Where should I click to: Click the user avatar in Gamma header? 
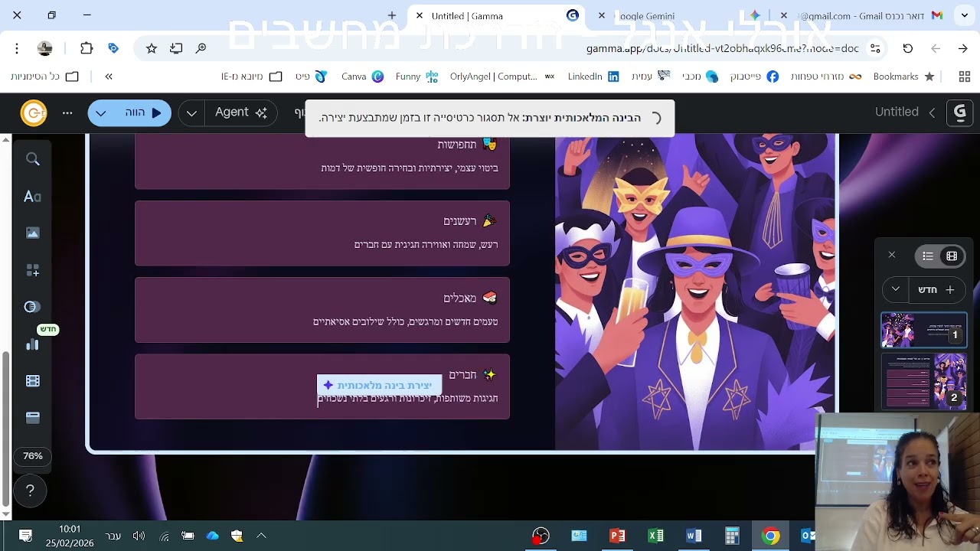point(34,113)
